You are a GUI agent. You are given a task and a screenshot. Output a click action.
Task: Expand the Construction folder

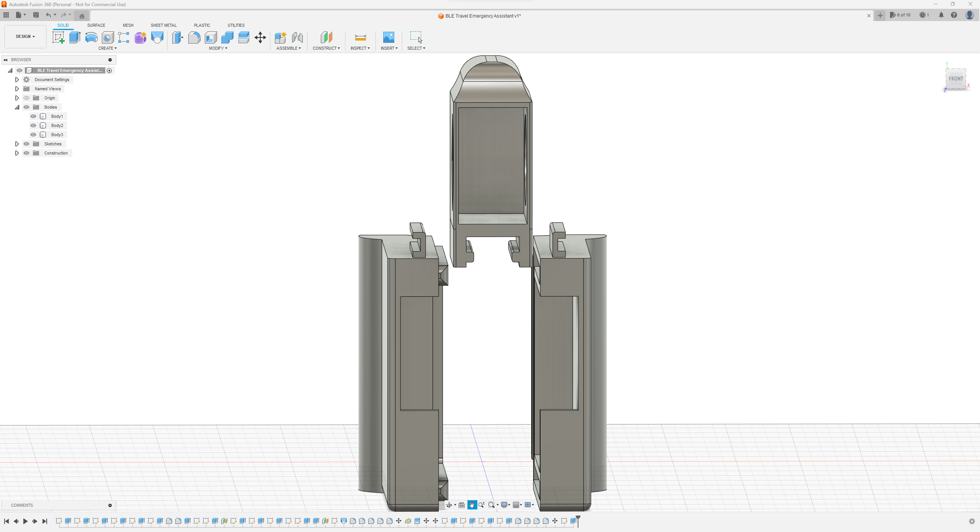(x=16, y=153)
